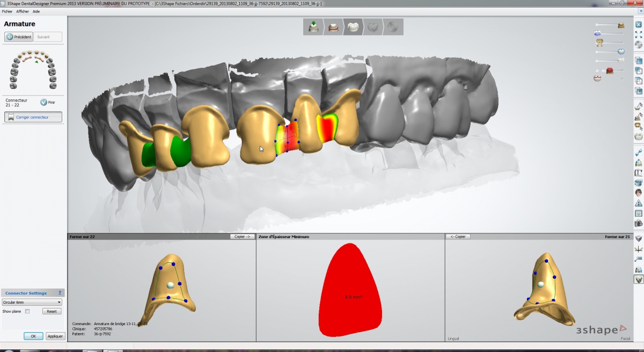Click the coordinate axes icon

tap(639, 249)
